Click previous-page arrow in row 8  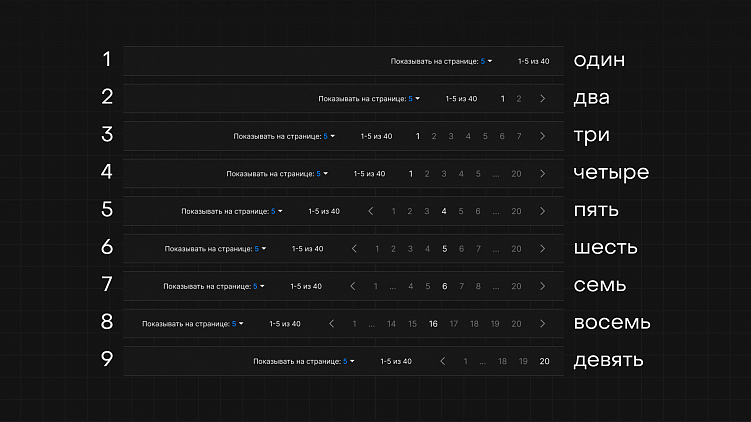331,324
